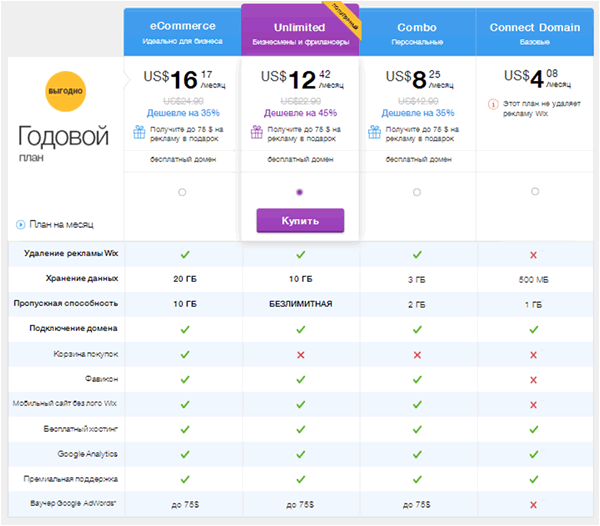Screen dimensions: 600x526
Task: Click green check for Бесплатный хостинг, Unlimited
Action: click(x=301, y=429)
